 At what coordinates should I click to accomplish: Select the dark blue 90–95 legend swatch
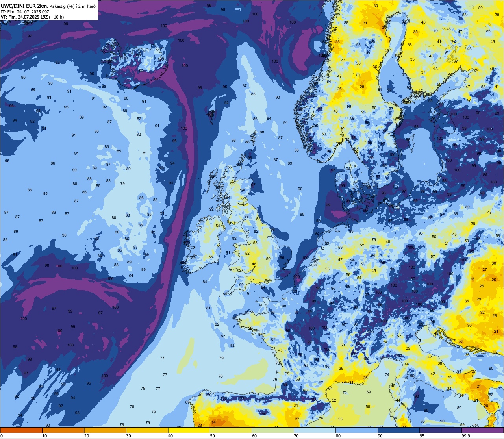point(398,430)
